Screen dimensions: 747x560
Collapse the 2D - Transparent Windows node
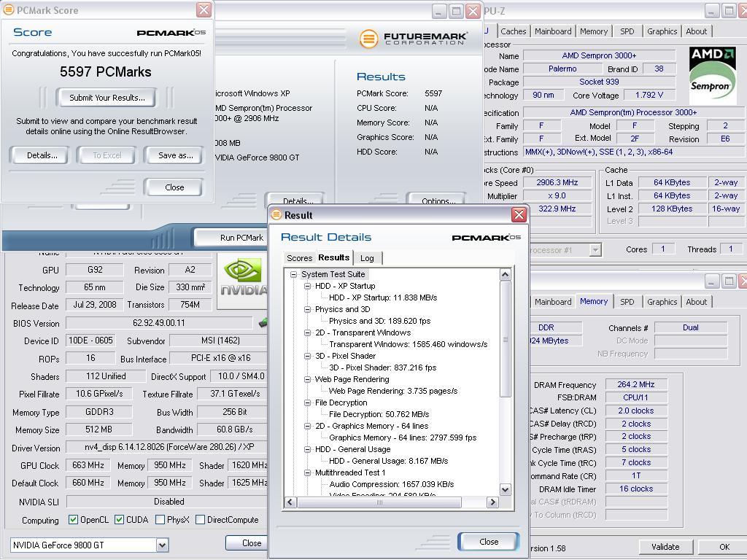coord(307,332)
